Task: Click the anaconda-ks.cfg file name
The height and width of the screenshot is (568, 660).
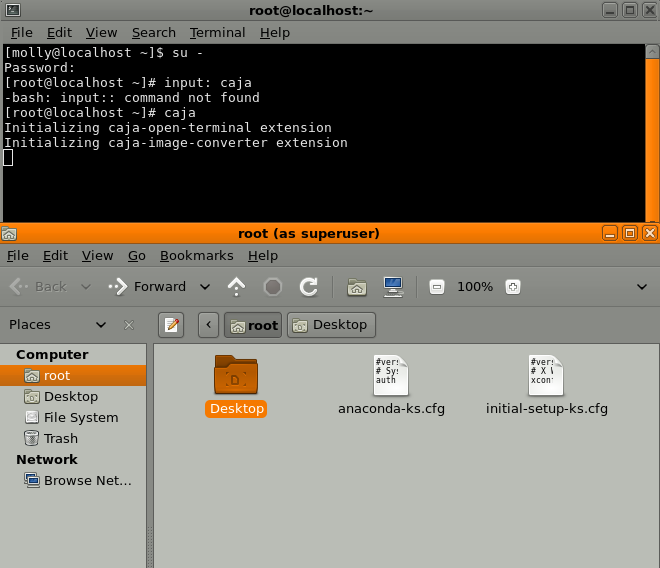Action: click(x=391, y=408)
